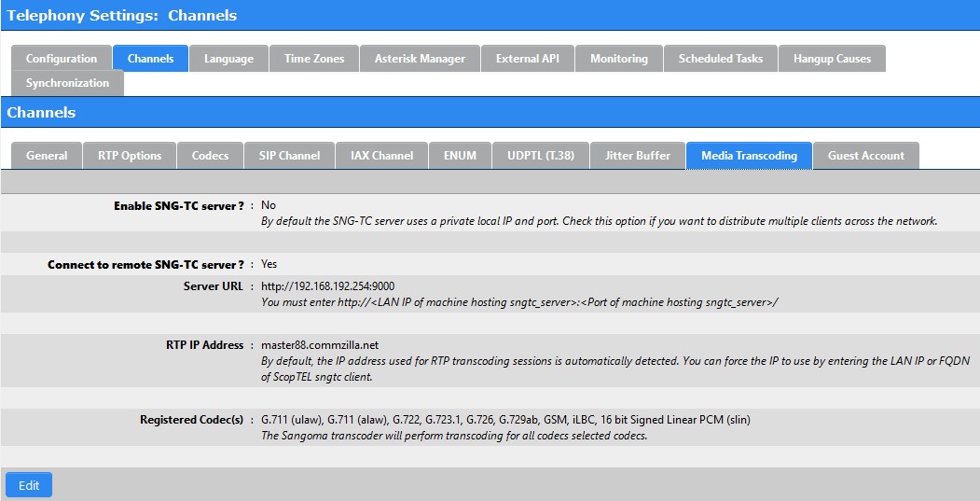Select the Codecs sub-tab
The image size is (980, 501).
click(x=210, y=156)
